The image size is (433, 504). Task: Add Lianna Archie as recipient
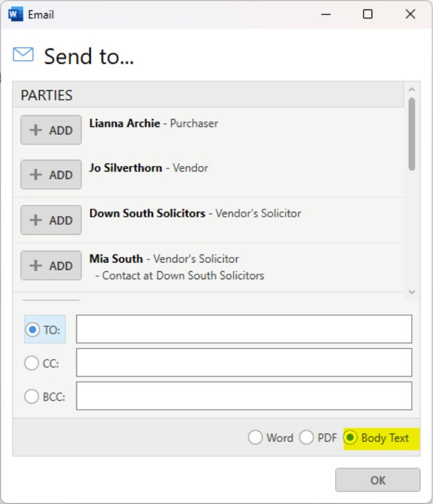pos(51,130)
